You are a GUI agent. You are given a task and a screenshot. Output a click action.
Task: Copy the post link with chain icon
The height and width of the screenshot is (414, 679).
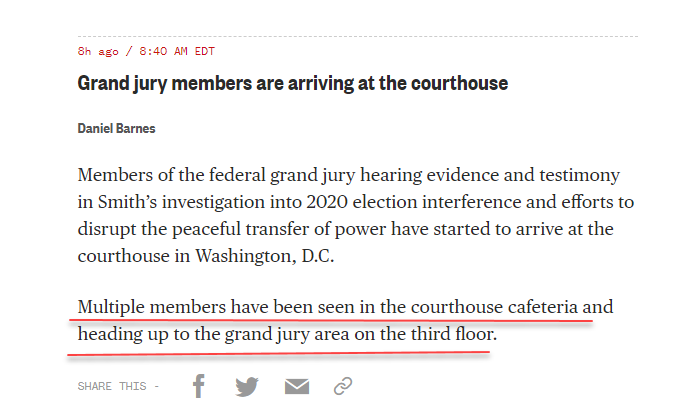(343, 386)
